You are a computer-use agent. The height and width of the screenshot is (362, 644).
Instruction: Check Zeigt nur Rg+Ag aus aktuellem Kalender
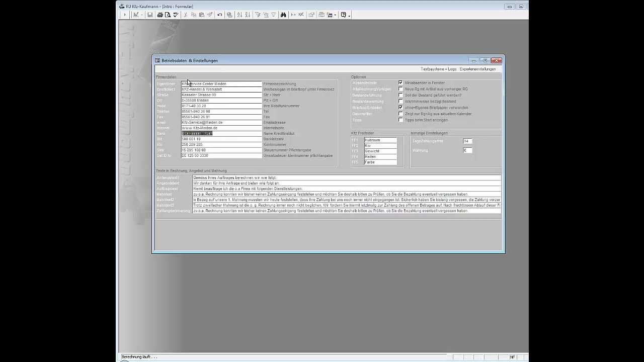coord(400,114)
